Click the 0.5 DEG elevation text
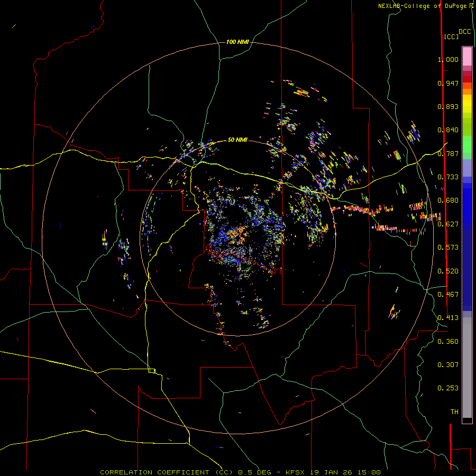The width and height of the screenshot is (476, 476). tap(255, 472)
